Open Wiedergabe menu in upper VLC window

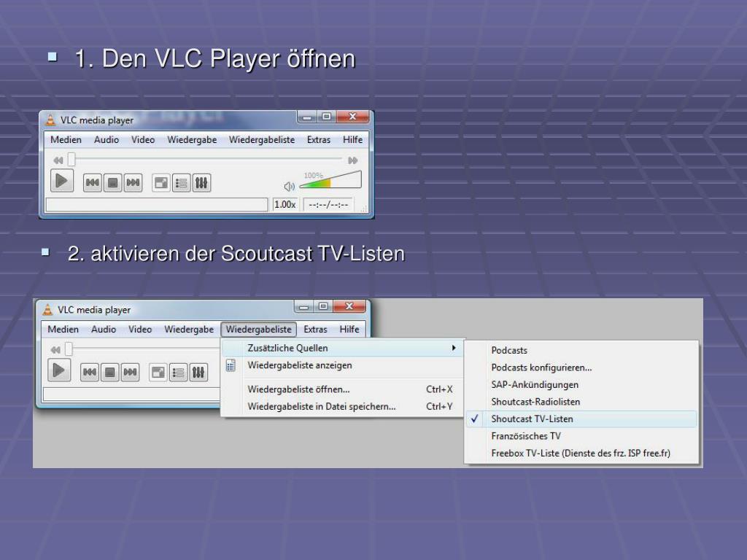point(192,139)
